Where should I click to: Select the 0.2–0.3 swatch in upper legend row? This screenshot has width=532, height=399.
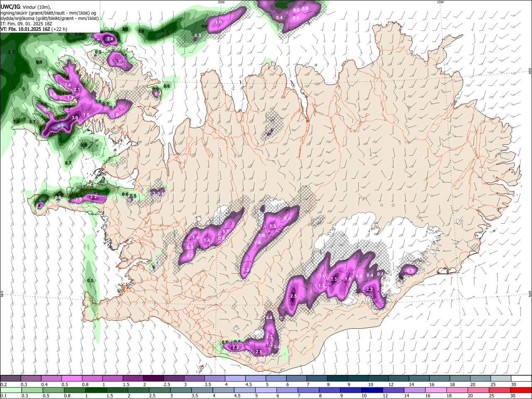click(x=10, y=379)
